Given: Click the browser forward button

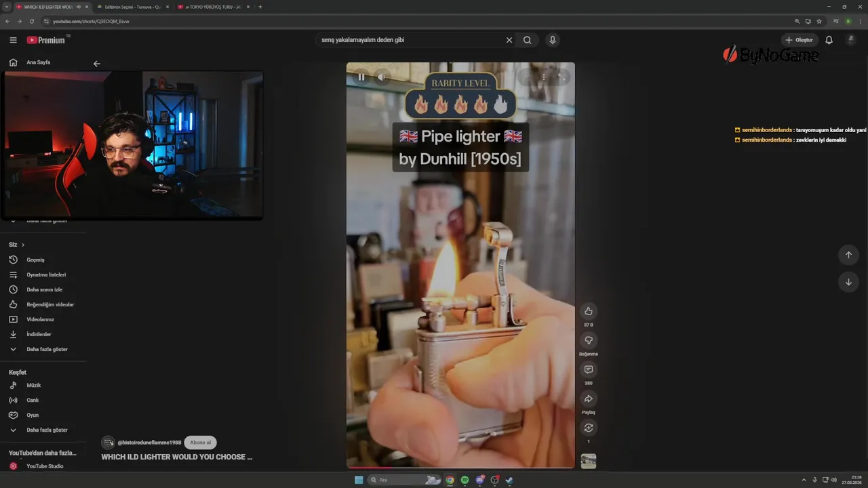Looking at the screenshot, I should coord(19,21).
